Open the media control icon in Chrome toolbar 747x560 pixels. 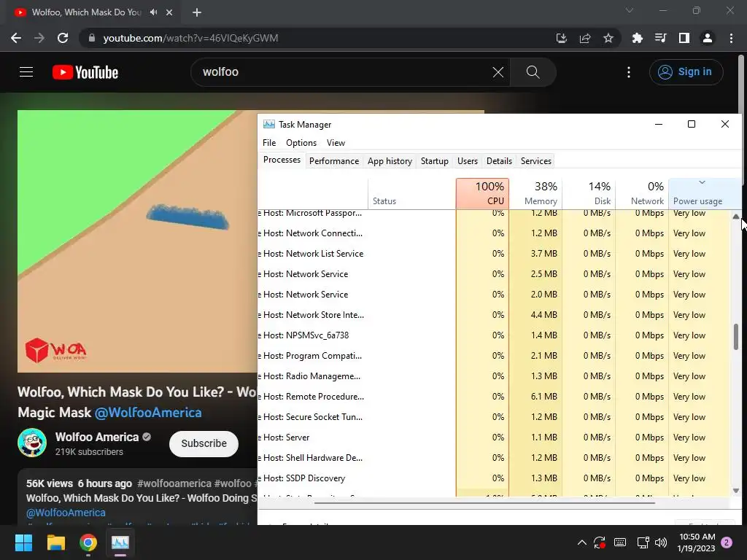[660, 38]
